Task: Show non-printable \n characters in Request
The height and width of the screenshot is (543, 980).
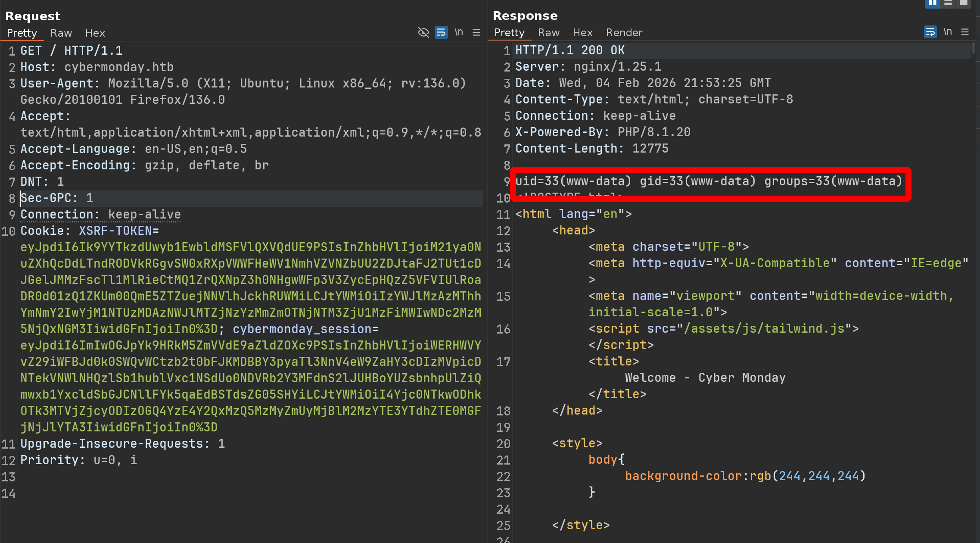Action: pyautogui.click(x=459, y=32)
